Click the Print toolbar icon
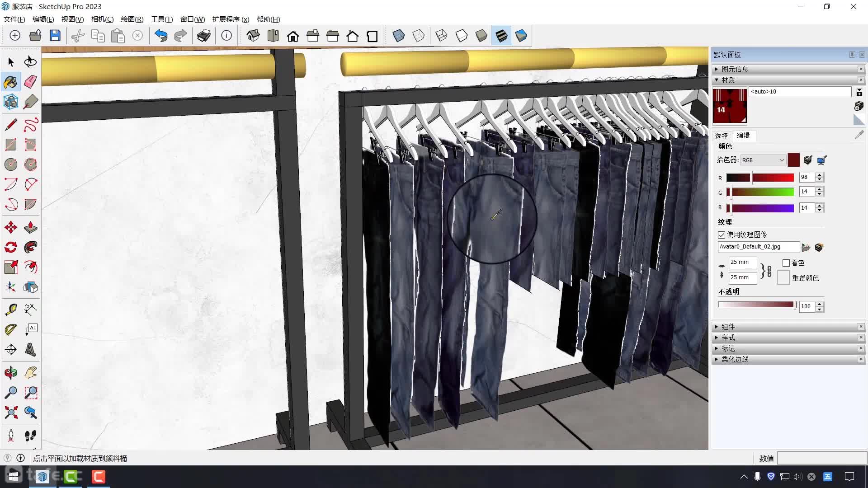The width and height of the screenshot is (868, 488). tap(203, 36)
